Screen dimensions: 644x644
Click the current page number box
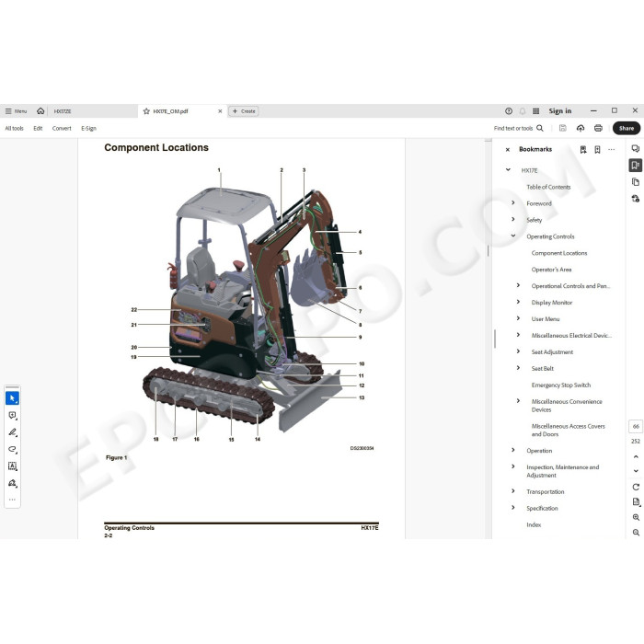636,426
